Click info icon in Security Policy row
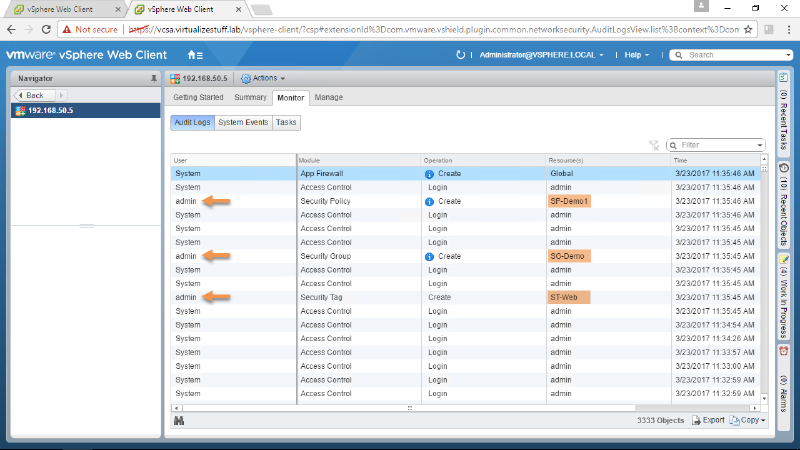The image size is (800, 450). 429,202
